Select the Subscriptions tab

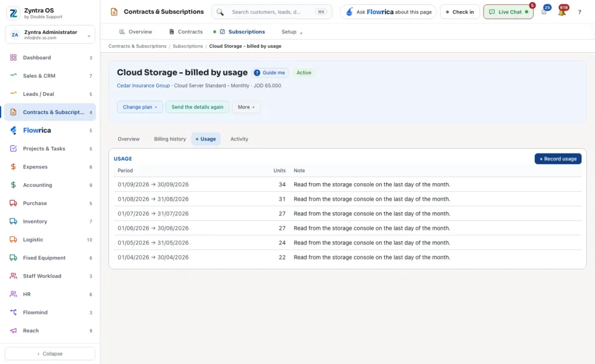coord(242,32)
